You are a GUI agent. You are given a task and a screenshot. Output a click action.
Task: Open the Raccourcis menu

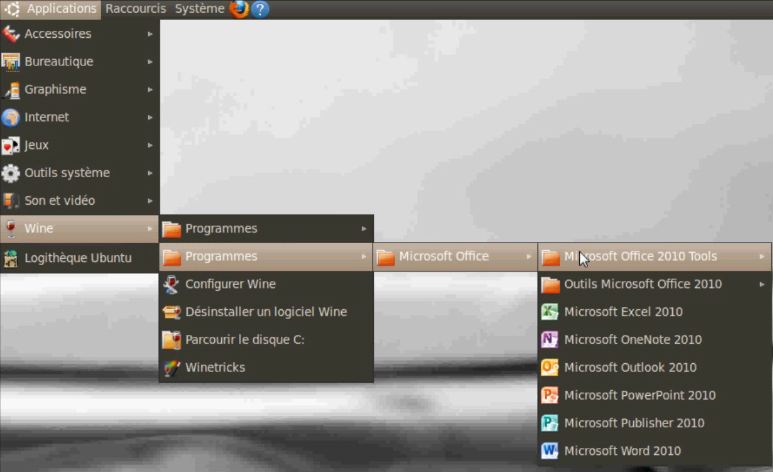[x=136, y=9]
